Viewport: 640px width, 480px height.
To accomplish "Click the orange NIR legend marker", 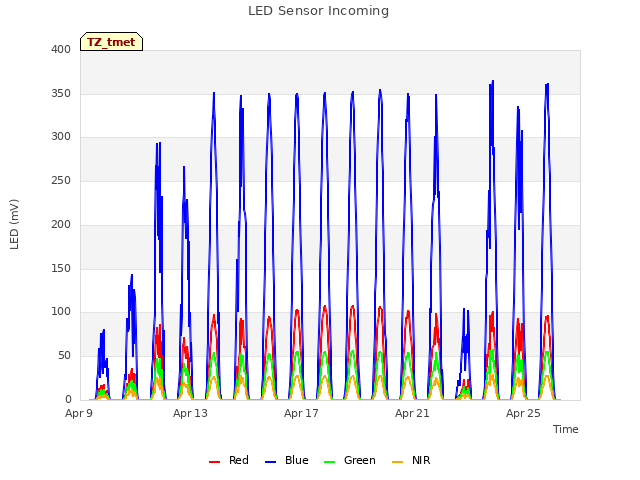I will 397,462.
